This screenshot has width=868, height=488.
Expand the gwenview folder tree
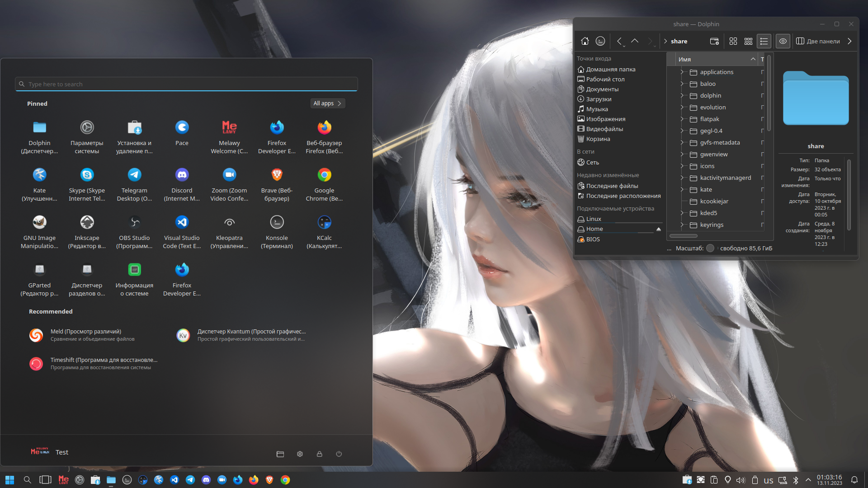coord(682,154)
